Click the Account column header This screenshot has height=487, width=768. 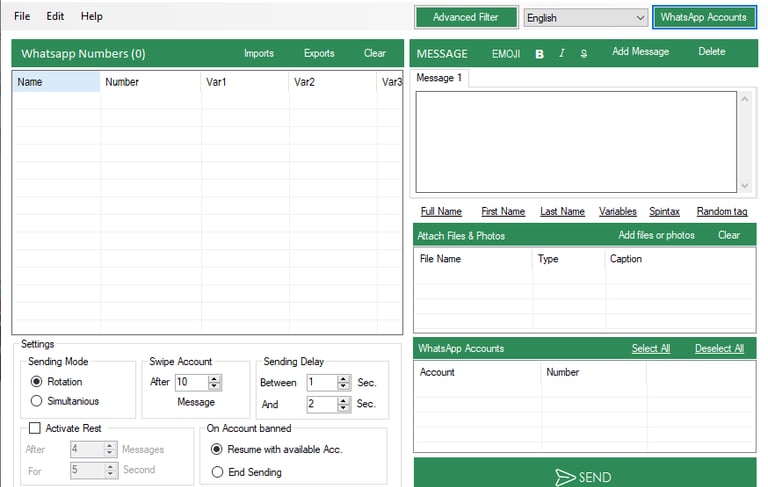478,372
